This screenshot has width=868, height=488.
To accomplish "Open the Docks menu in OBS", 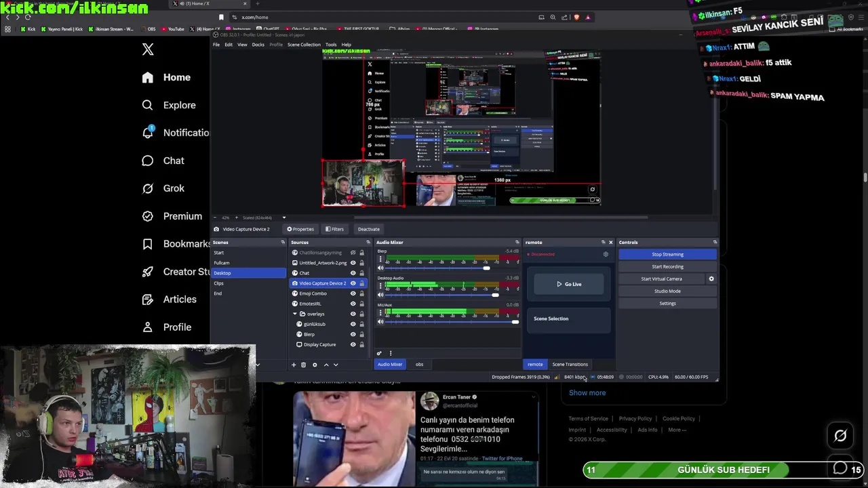I will [258, 45].
